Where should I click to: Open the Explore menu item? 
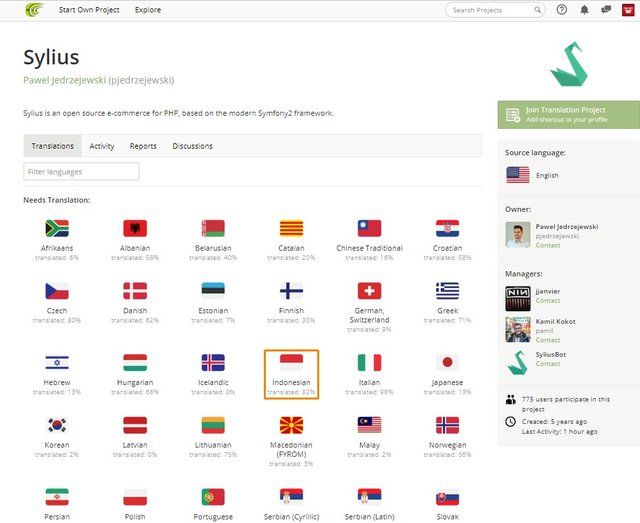tap(148, 10)
